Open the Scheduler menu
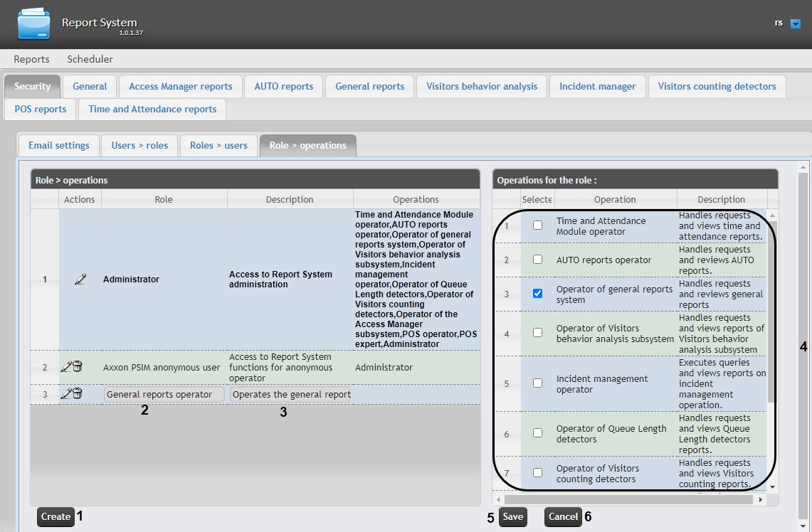The height and width of the screenshot is (532, 812). [x=90, y=59]
